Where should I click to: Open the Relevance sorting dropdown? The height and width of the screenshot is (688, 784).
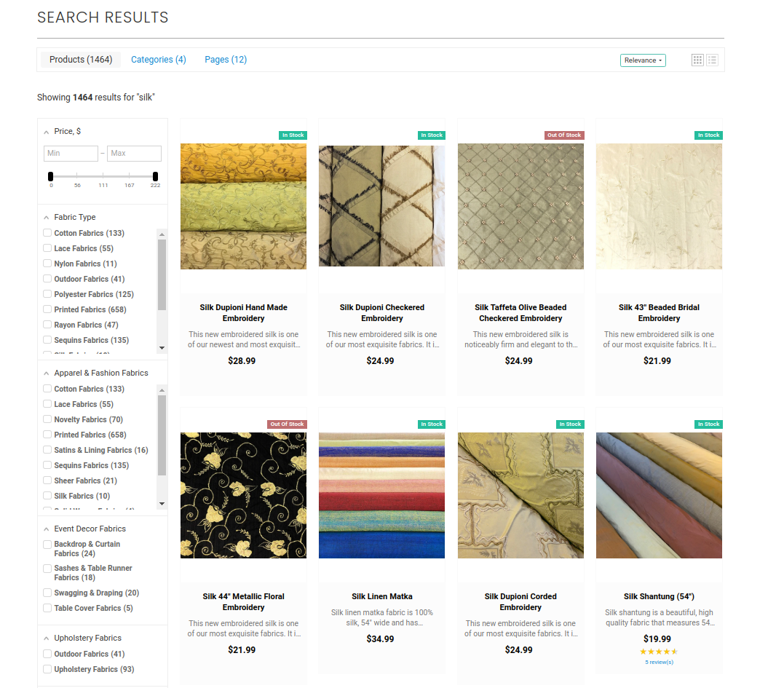click(x=643, y=60)
